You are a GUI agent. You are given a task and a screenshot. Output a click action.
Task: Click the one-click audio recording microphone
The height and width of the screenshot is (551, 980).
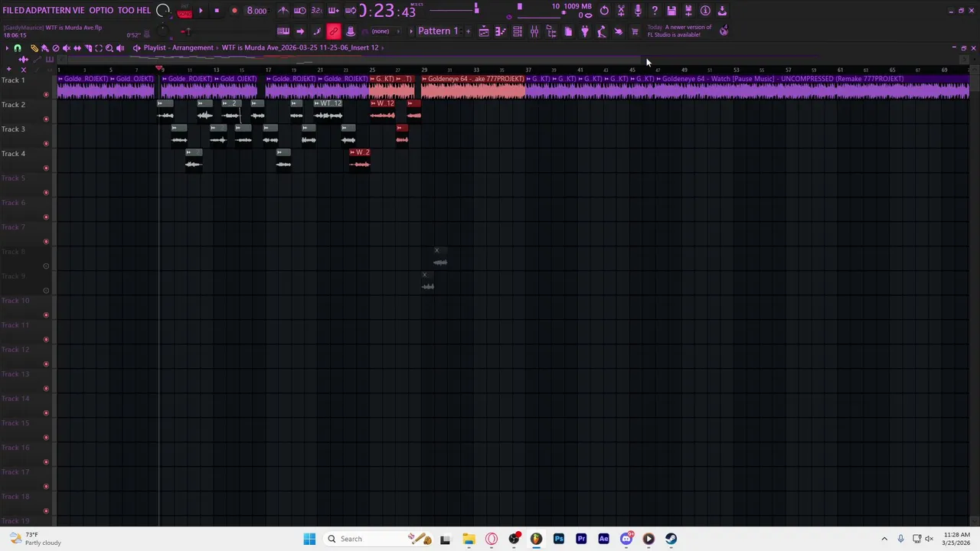tap(638, 11)
